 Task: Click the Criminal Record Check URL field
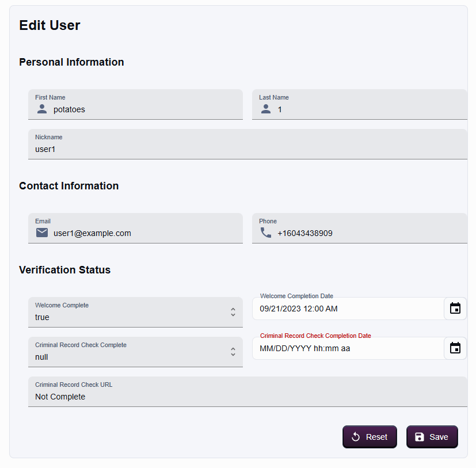(247, 397)
